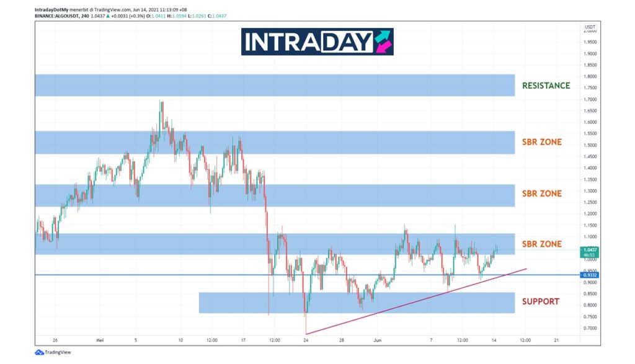Select the SUPPORT text label

point(540,302)
